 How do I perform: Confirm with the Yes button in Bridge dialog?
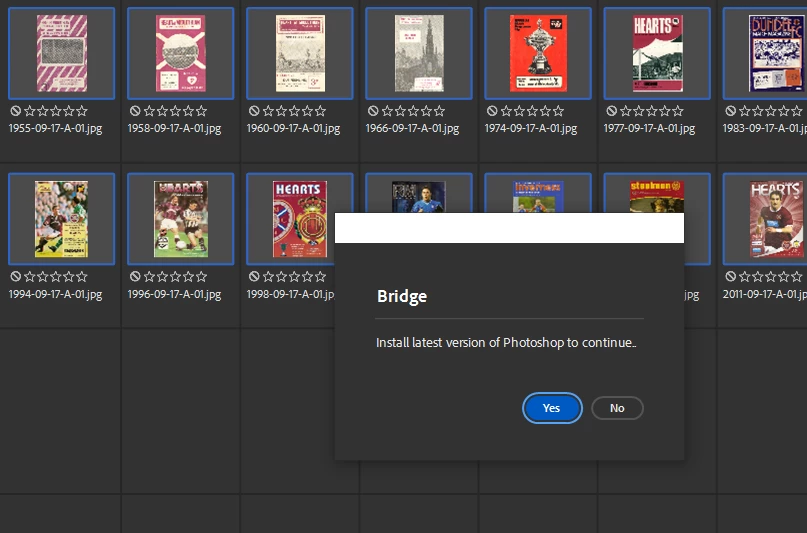click(552, 408)
